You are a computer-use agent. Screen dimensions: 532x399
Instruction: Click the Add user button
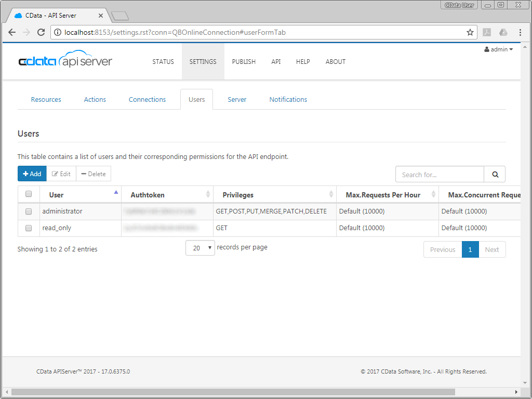tap(32, 174)
